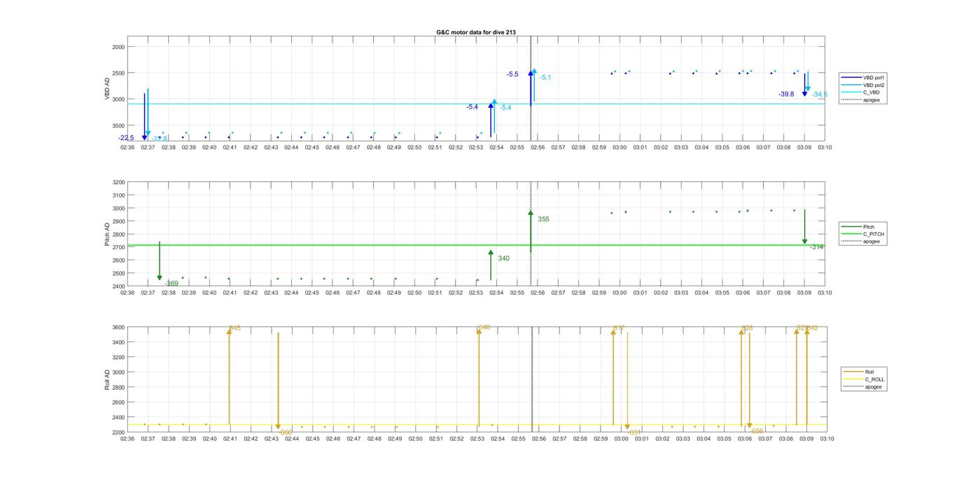980x485 pixels.
Task: Click the 3600 tick on Roll axis
Action: click(x=118, y=328)
